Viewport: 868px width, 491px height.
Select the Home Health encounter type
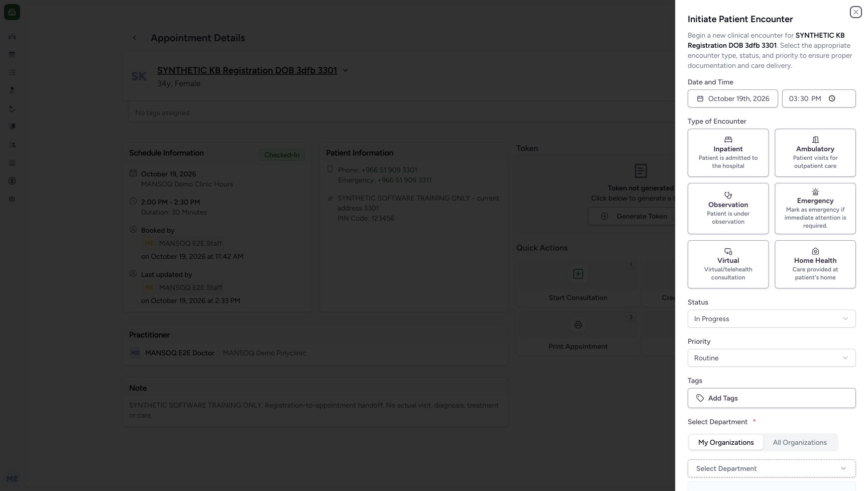[x=815, y=264]
